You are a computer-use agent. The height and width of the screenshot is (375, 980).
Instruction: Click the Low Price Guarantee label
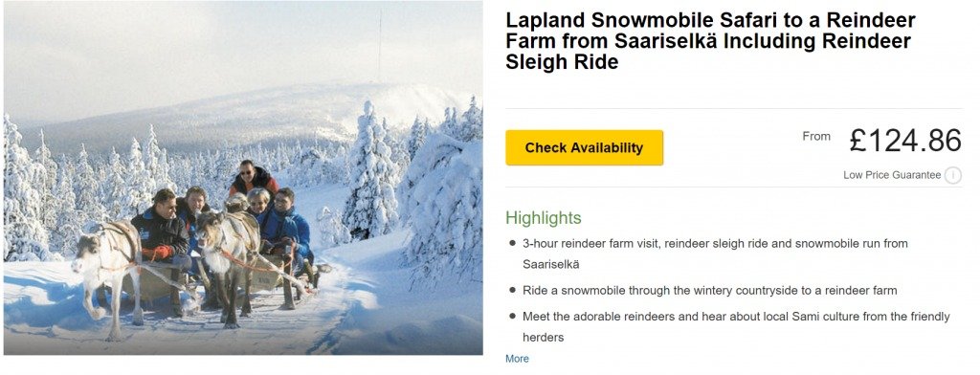[892, 176]
